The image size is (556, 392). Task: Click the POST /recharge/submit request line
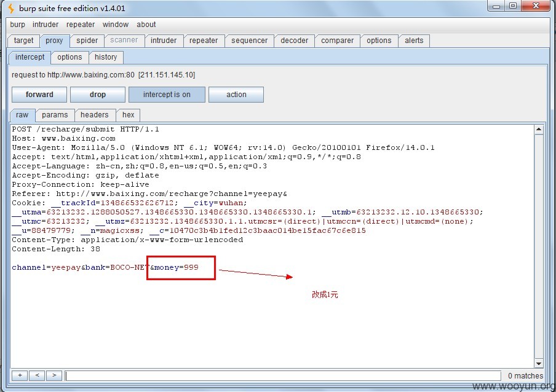(85, 129)
